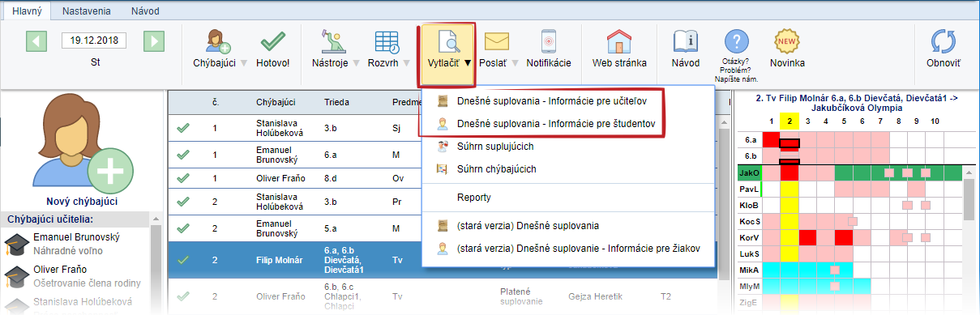Viewport: 980px width, 315px height.
Task: Select the 6.a class row in grid
Action: coord(849,139)
